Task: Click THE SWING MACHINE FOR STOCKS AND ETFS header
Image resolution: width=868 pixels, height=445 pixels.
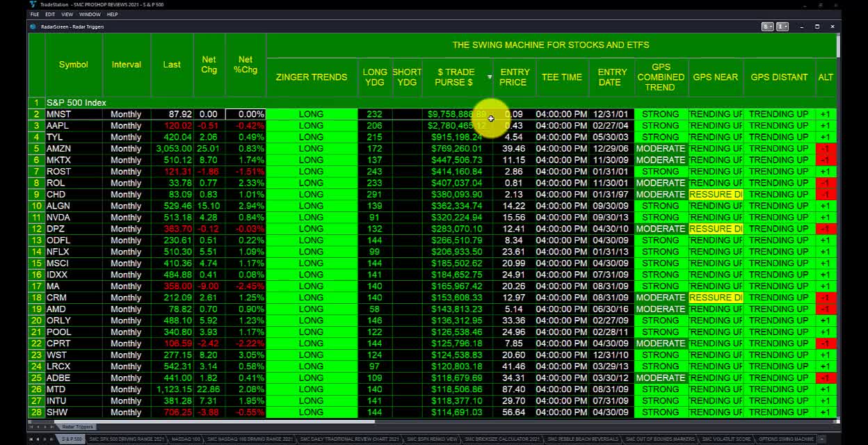Action: click(x=551, y=45)
